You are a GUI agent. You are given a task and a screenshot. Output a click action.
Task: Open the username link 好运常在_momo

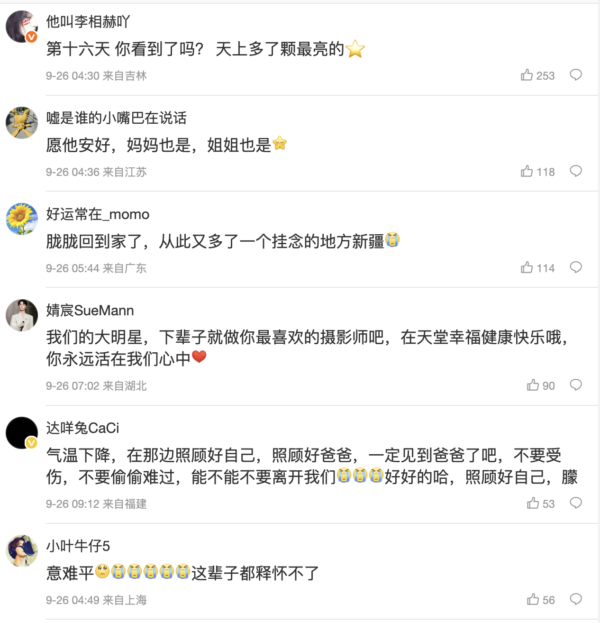tap(98, 214)
